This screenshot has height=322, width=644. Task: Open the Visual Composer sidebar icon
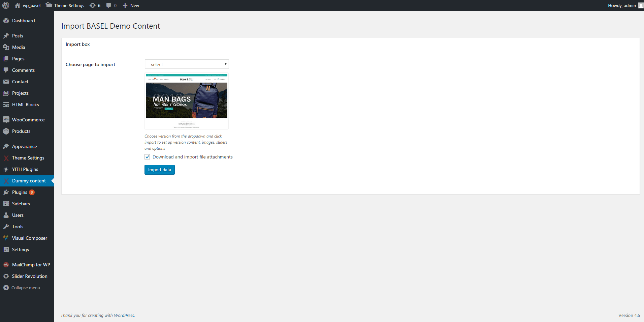pyautogui.click(x=6, y=238)
